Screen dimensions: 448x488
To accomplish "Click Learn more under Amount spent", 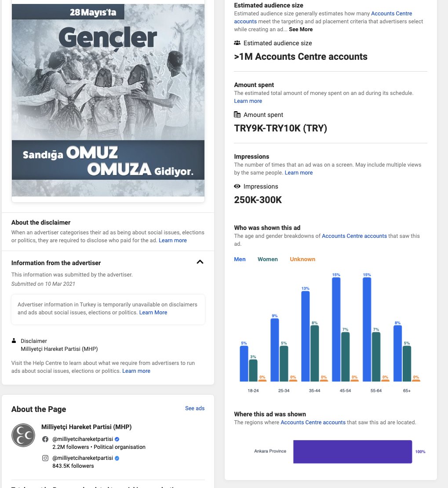I will point(248,101).
